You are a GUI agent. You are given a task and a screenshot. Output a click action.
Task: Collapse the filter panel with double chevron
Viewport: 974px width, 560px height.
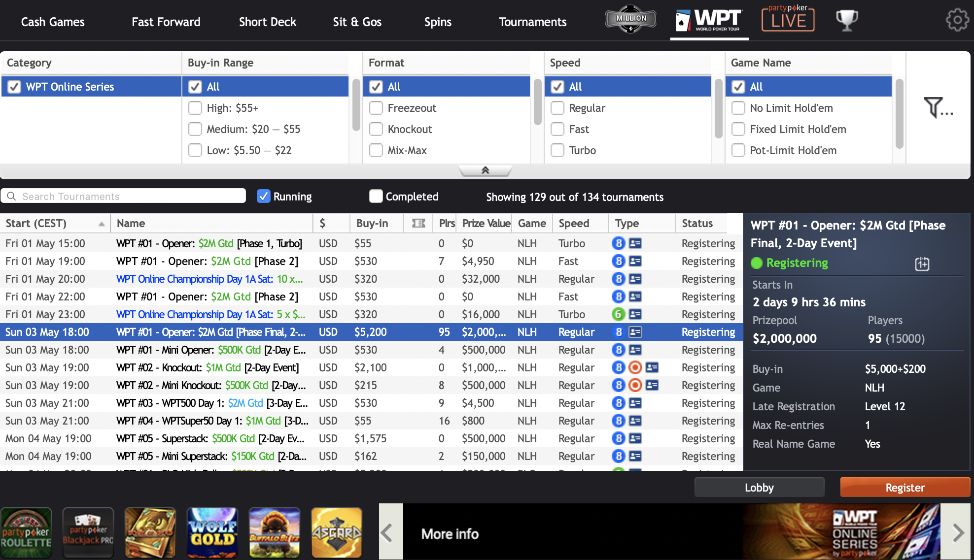pyautogui.click(x=485, y=170)
